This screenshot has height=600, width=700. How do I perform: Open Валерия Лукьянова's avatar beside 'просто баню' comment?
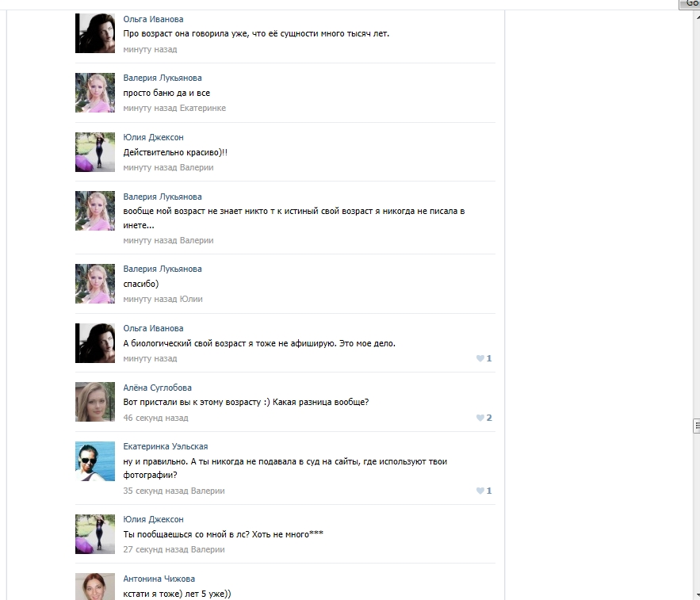[95, 93]
